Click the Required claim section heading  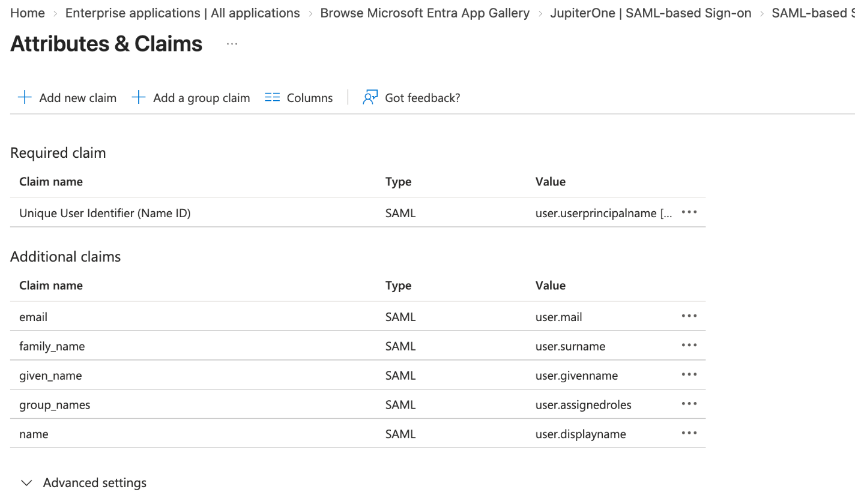pyautogui.click(x=58, y=153)
